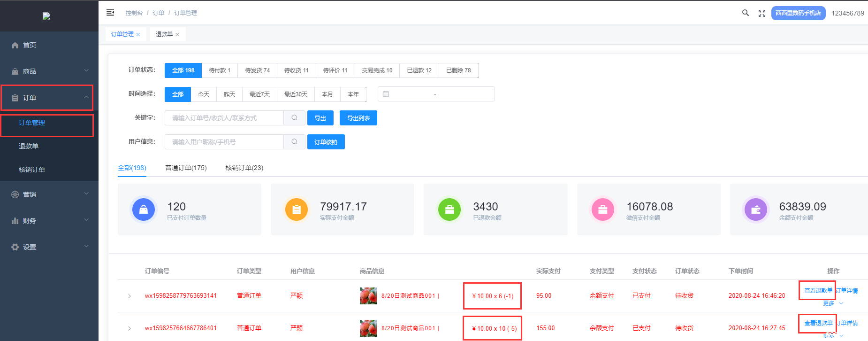Image resolution: width=868 pixels, height=341 pixels.
Task: Select 待发货 74 order status filter
Action: (257, 70)
